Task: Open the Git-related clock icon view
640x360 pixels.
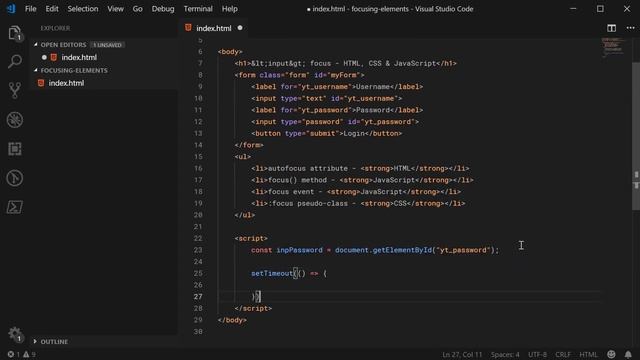Action: pyautogui.click(x=14, y=178)
